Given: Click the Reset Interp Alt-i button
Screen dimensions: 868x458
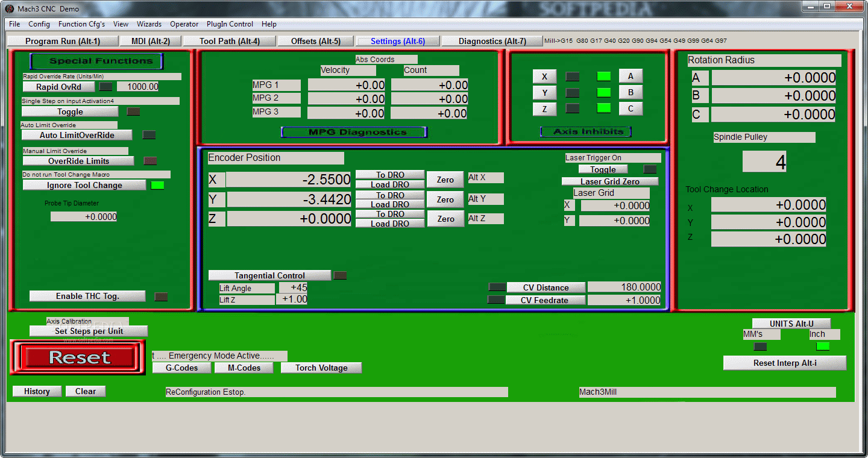Looking at the screenshot, I should pyautogui.click(x=785, y=363).
